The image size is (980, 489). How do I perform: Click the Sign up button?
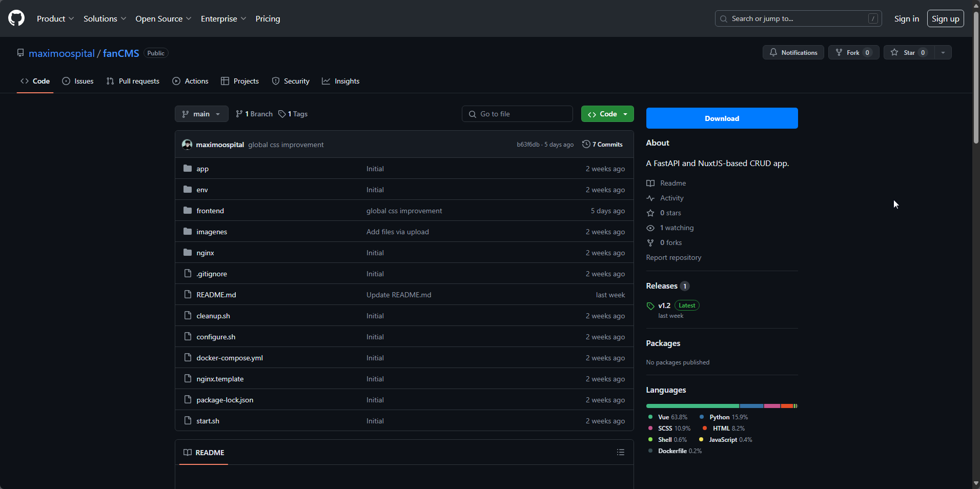click(x=945, y=18)
